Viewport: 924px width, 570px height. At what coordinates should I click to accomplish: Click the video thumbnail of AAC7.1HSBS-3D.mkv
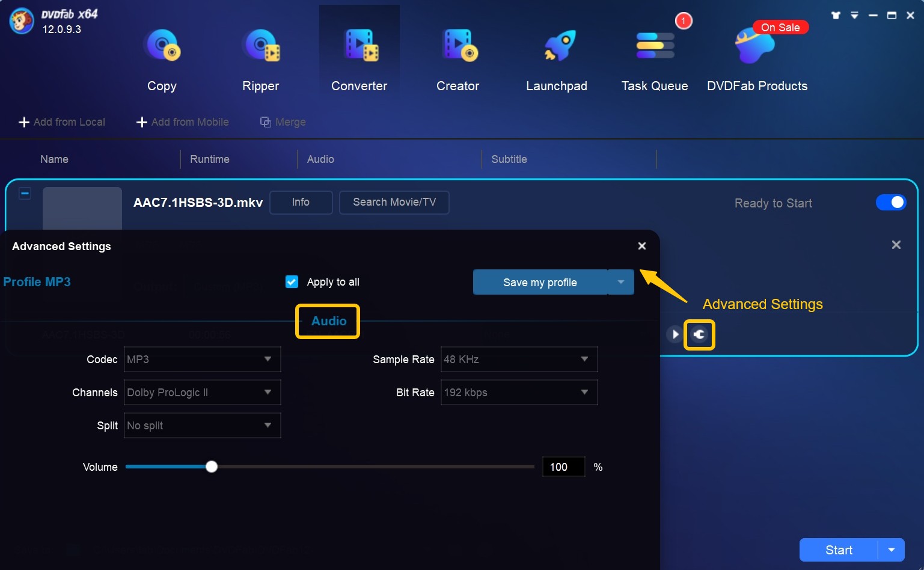pyautogui.click(x=82, y=209)
